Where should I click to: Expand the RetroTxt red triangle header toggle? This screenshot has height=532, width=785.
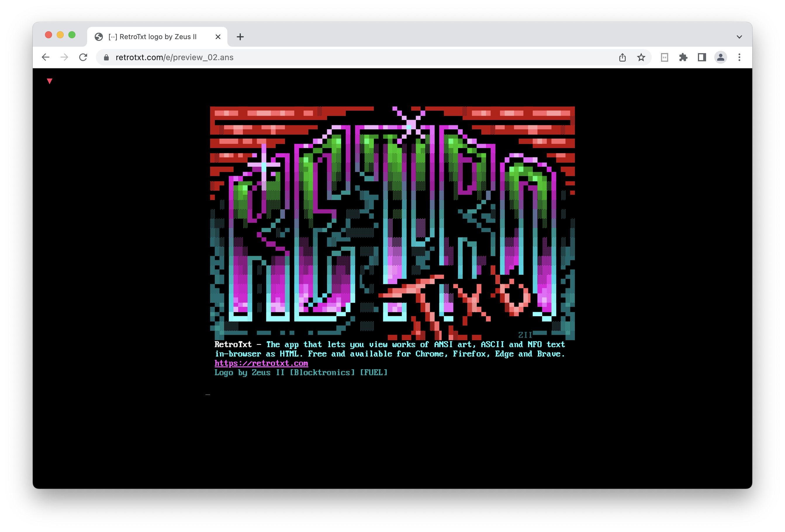pos(50,81)
